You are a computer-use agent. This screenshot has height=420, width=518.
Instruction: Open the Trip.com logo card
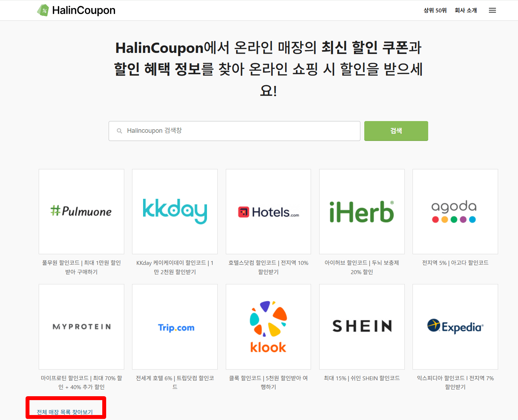pyautogui.click(x=175, y=327)
